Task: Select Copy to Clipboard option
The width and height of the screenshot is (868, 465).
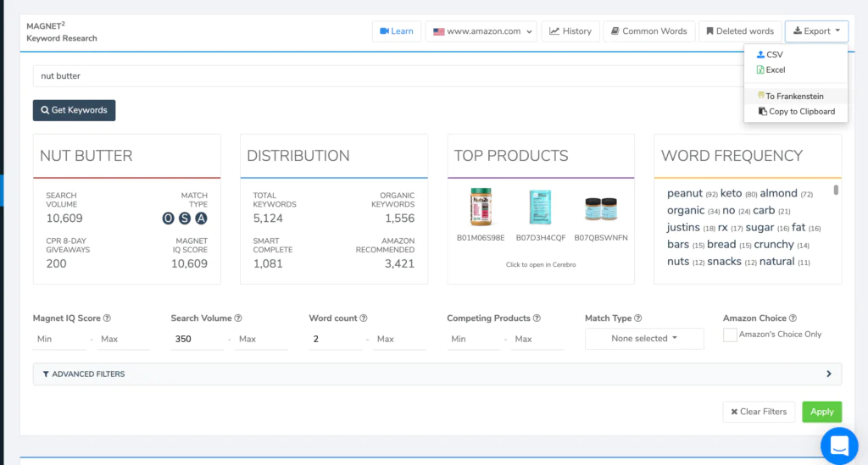Action: pyautogui.click(x=797, y=112)
